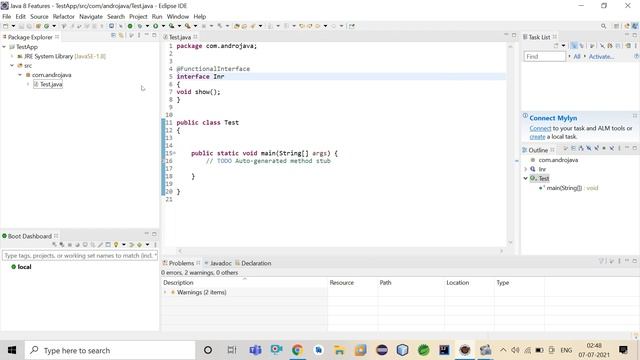This screenshot has height=360, width=640.
Task: Toggle Link with Editor in Package Explorer
Action: (121, 36)
